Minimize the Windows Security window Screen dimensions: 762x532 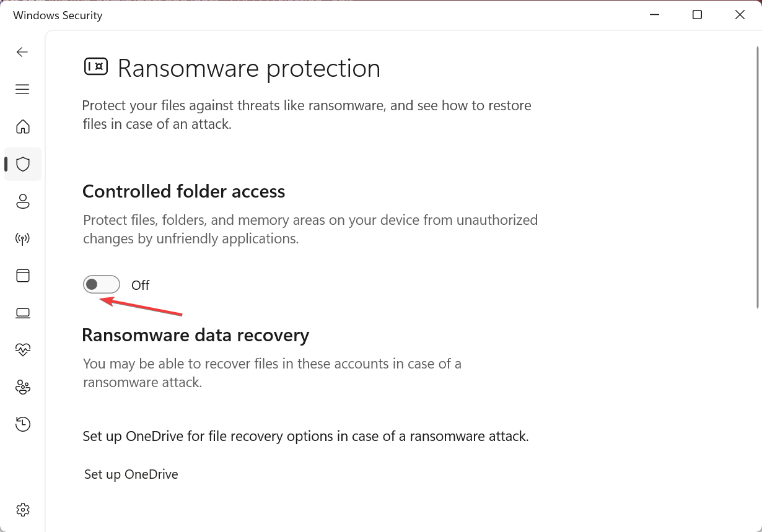tap(655, 15)
